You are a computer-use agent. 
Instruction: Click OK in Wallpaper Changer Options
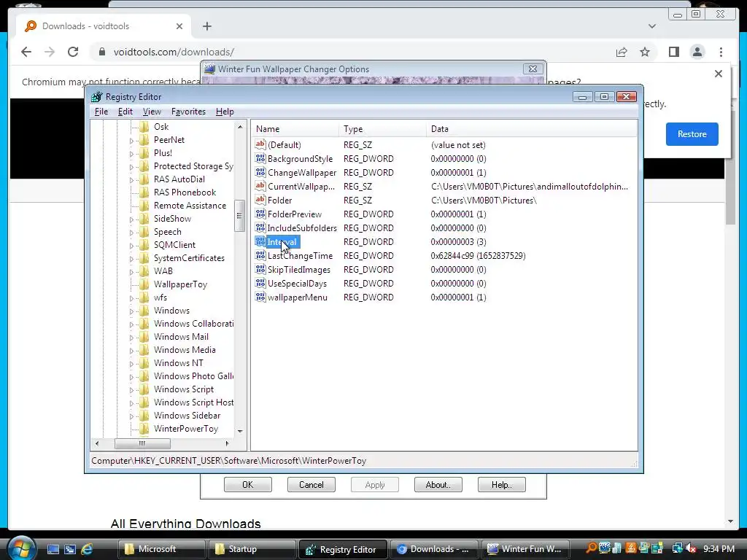pos(248,485)
